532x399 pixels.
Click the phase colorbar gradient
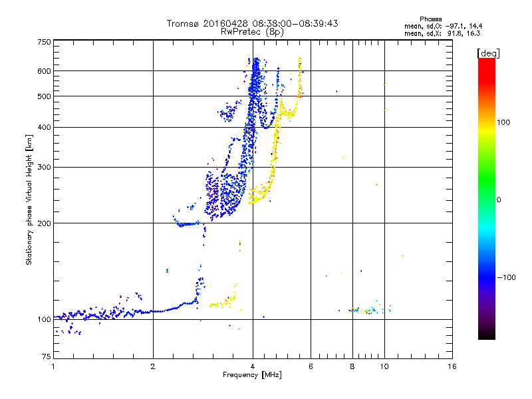487,198
